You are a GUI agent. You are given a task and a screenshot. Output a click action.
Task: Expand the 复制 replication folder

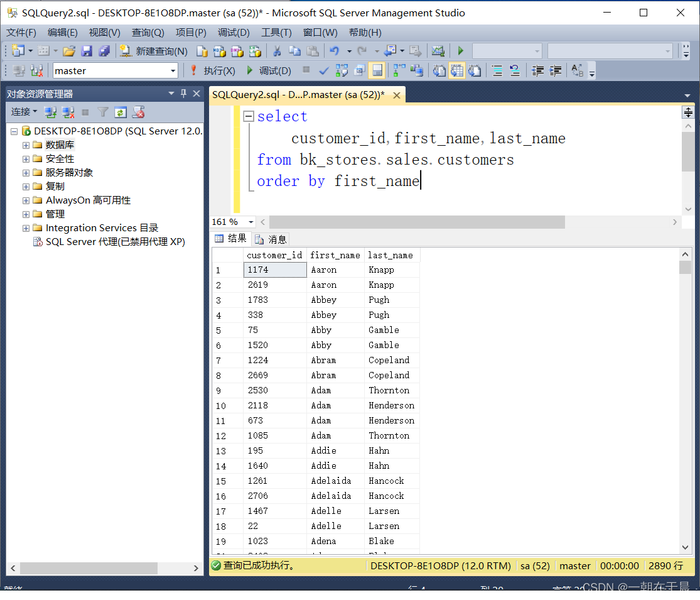coord(26,187)
